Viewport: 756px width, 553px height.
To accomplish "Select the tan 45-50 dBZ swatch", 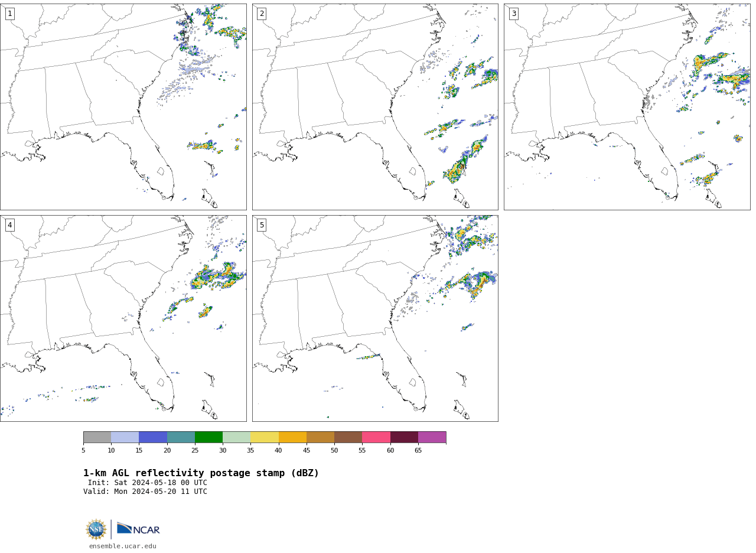I will (320, 437).
